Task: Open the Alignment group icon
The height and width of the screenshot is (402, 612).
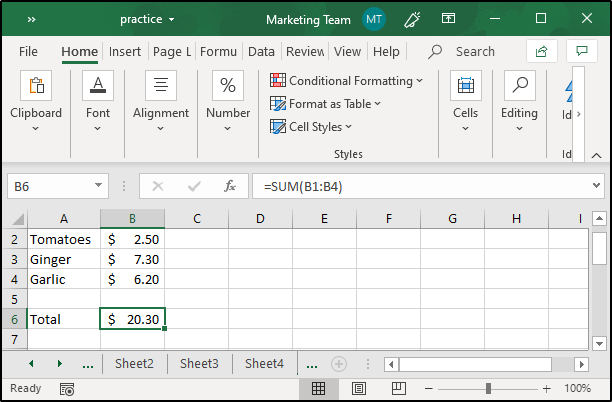Action: click(x=161, y=85)
